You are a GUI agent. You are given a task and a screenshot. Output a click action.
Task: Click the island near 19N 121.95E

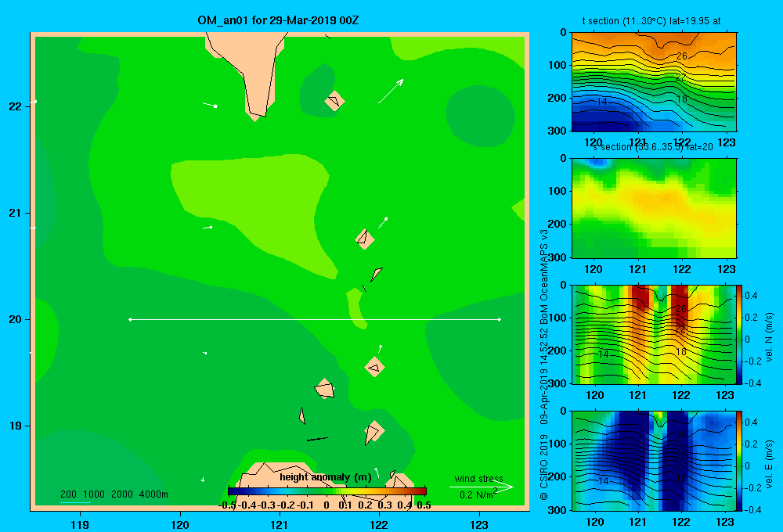373,432
